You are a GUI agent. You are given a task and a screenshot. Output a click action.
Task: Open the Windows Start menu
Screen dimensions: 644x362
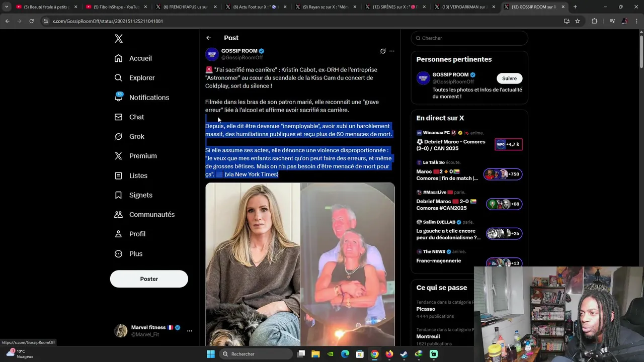coord(211,354)
